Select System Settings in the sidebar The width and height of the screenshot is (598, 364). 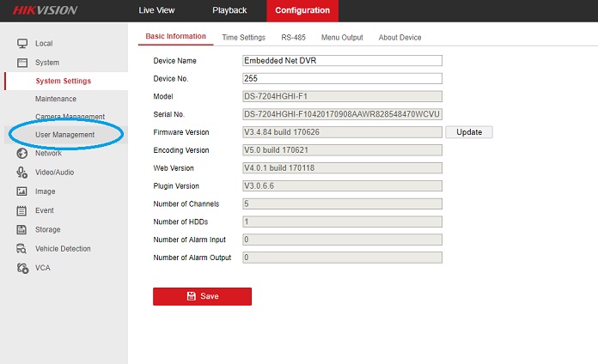(x=63, y=81)
